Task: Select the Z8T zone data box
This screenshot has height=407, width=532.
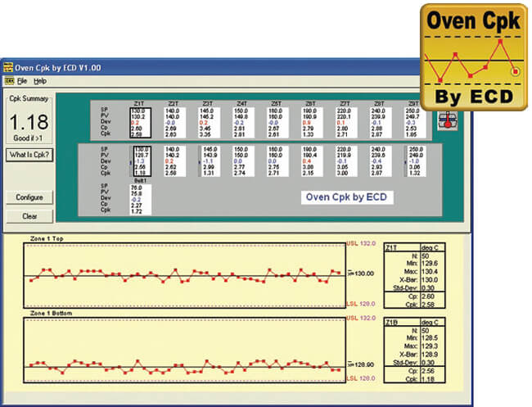Action: (381, 123)
